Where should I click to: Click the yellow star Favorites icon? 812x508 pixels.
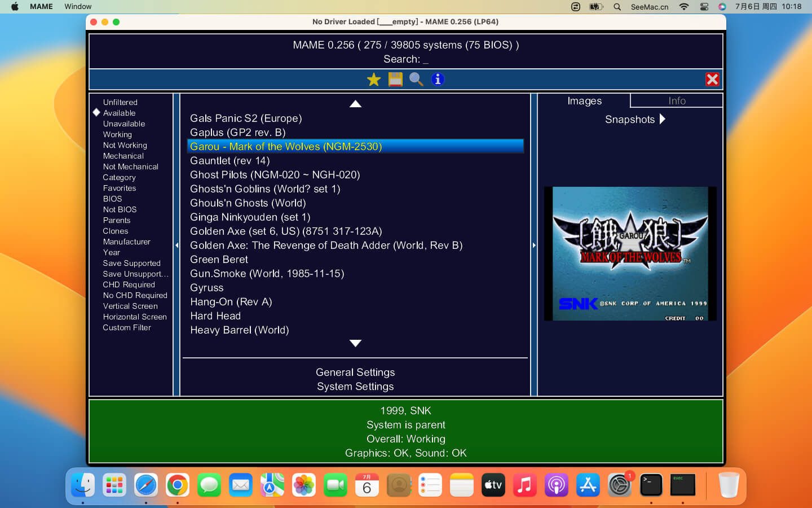(374, 80)
